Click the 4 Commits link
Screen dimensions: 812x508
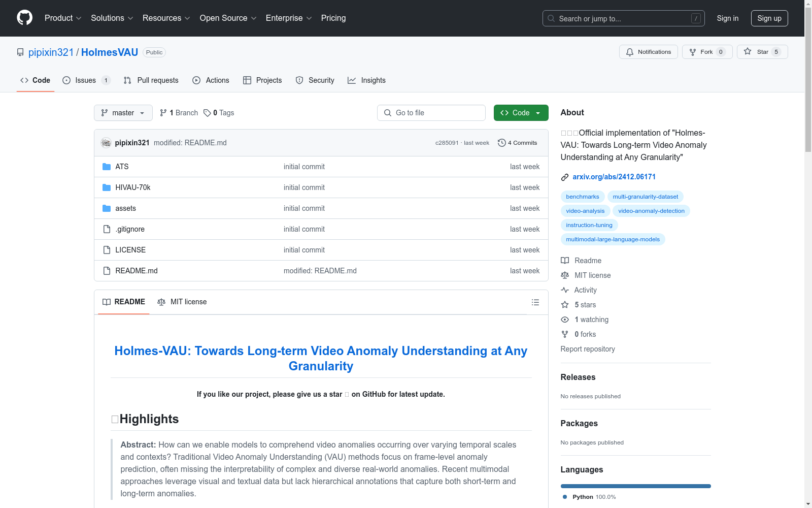(x=518, y=143)
